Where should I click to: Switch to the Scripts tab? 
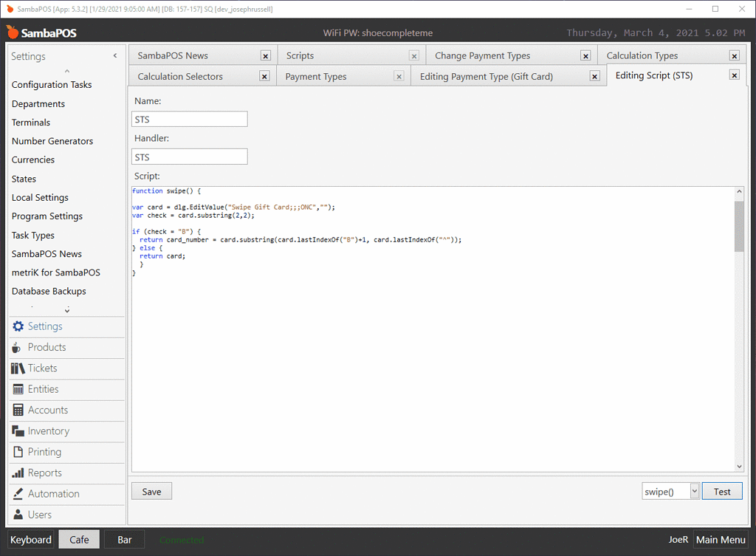tap(300, 55)
